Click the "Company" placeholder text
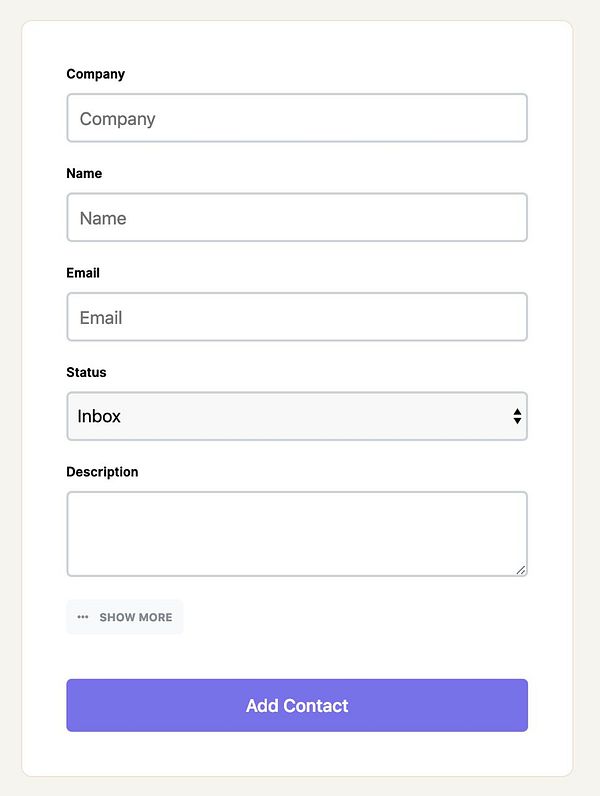This screenshot has height=796, width=600. [117, 119]
